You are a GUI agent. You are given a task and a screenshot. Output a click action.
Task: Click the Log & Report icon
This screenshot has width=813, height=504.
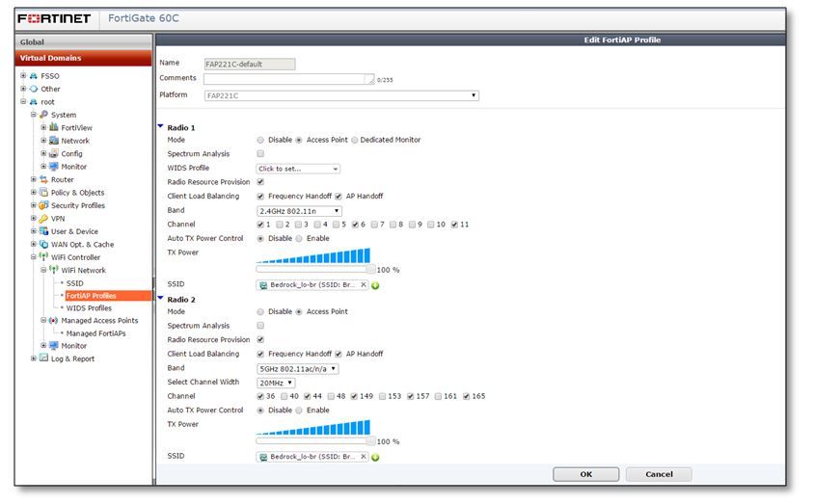pos(43,358)
